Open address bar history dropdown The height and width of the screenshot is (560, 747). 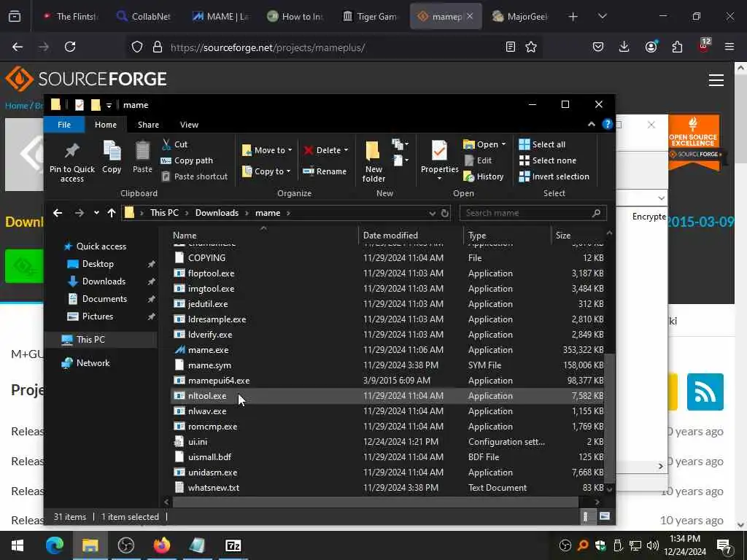(432, 213)
